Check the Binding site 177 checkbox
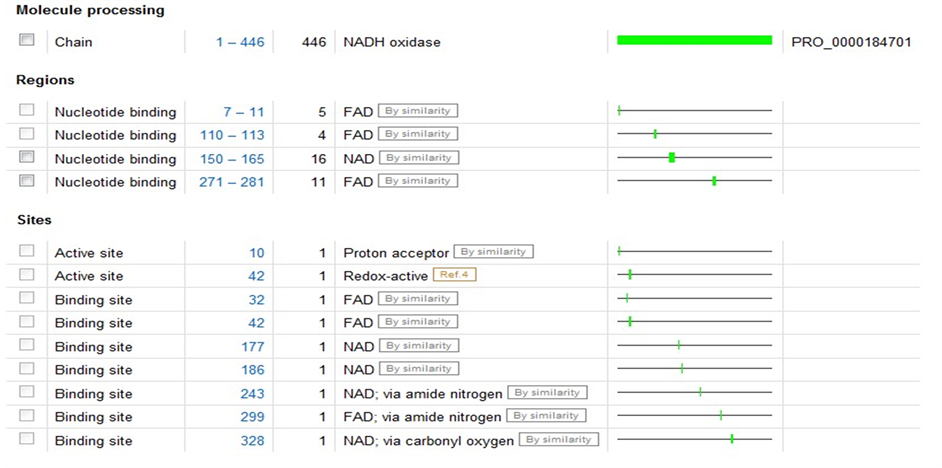942x468 pixels. [27, 345]
